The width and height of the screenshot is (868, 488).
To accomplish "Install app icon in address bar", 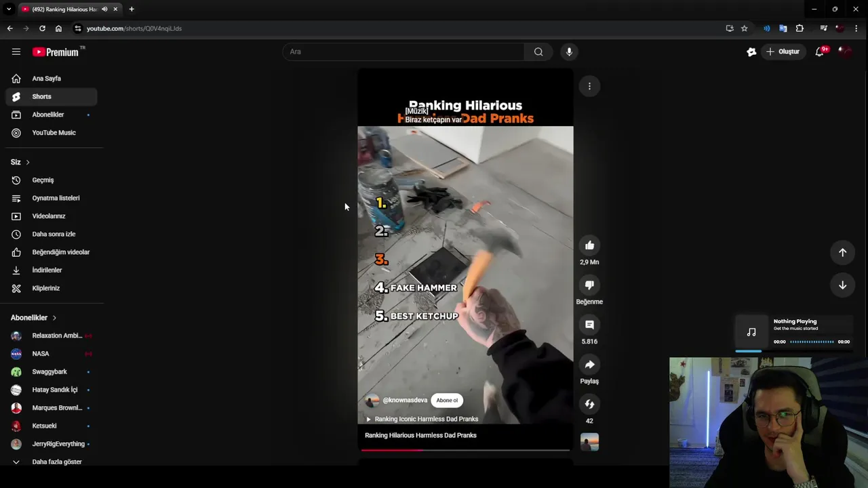I will click(730, 28).
